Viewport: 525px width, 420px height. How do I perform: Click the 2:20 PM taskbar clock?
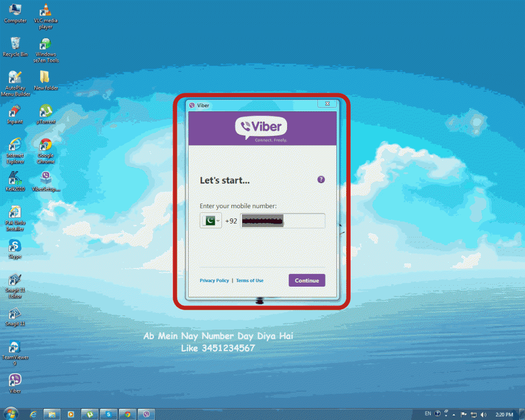pyautogui.click(x=504, y=415)
